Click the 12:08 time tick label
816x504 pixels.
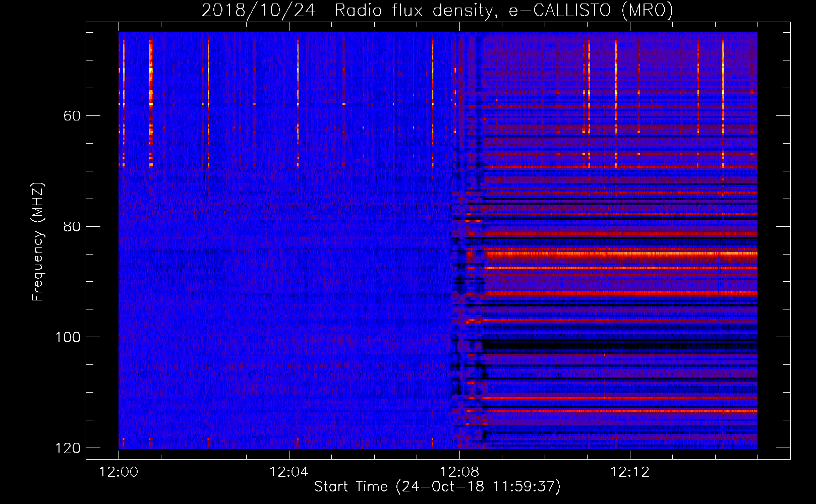coord(459,472)
